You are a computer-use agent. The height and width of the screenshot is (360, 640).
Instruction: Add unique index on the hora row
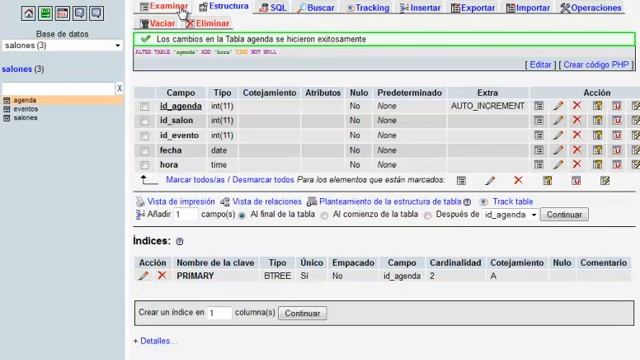pyautogui.click(x=617, y=164)
